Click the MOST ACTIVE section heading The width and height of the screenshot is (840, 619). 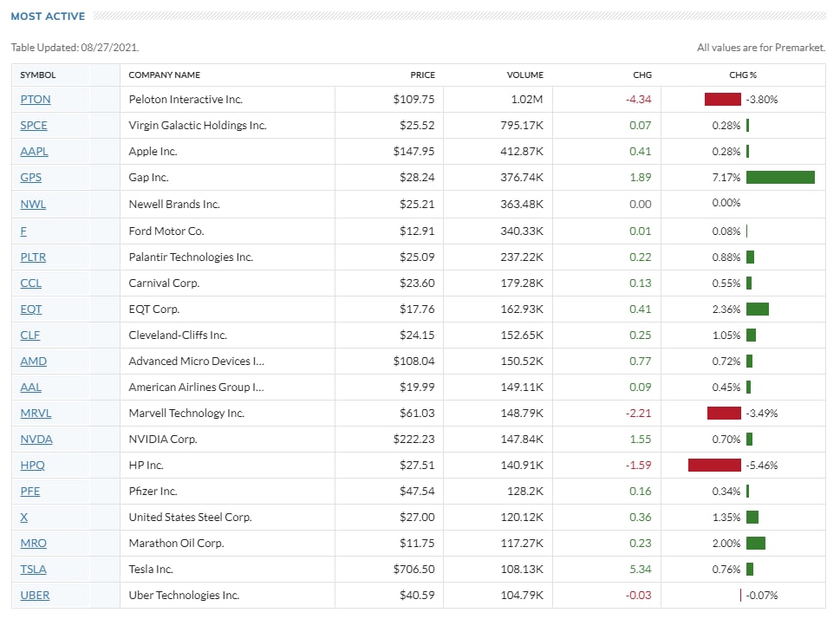(x=49, y=16)
